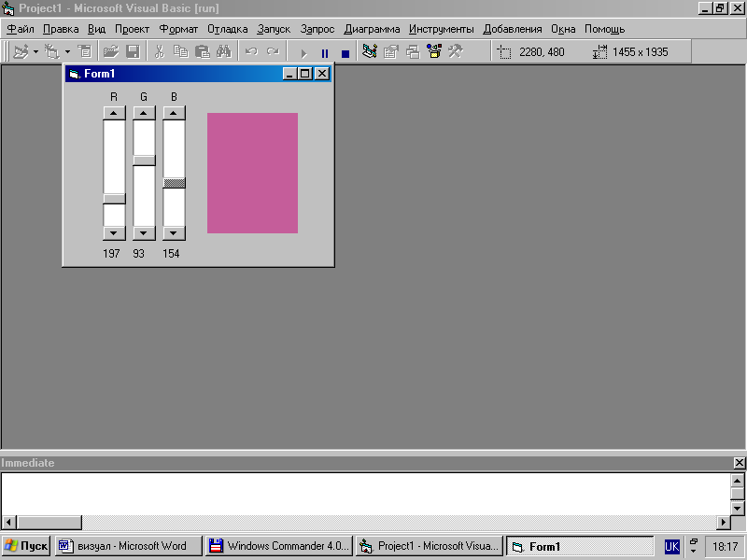Click the Immediate window's vertical scroll up arrow
Screen dimensions: 747x560
coord(737,480)
